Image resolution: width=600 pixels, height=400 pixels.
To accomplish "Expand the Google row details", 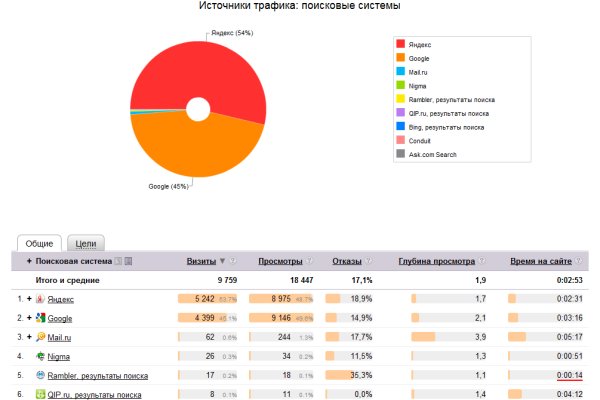I will click(28, 318).
